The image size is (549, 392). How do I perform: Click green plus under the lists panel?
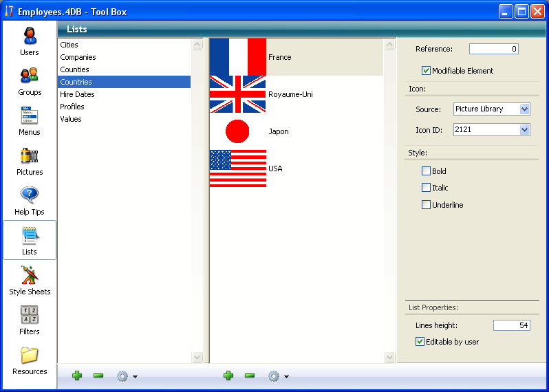(x=77, y=375)
